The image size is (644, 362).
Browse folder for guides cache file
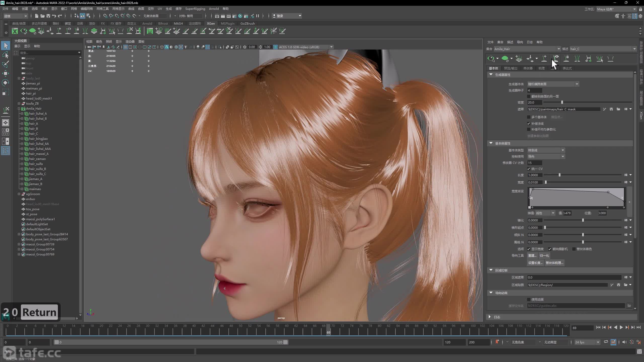point(629,306)
